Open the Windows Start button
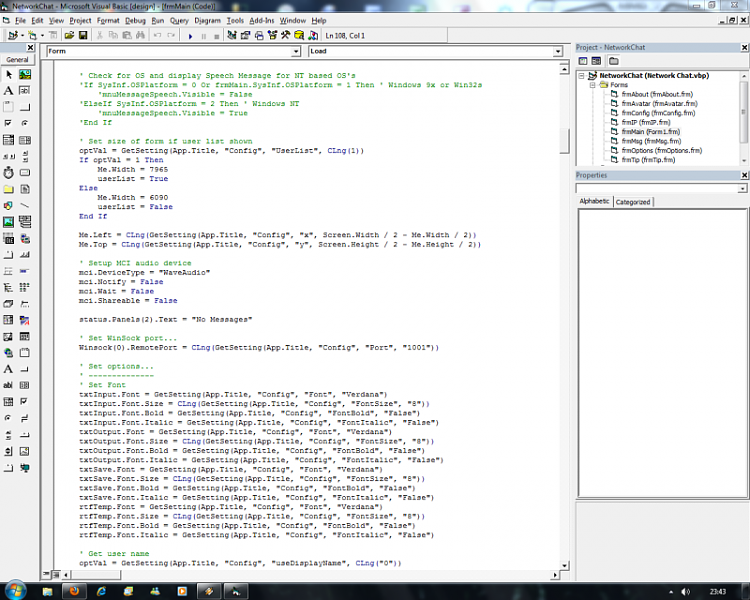This screenshot has height=600, width=750. 16,590
